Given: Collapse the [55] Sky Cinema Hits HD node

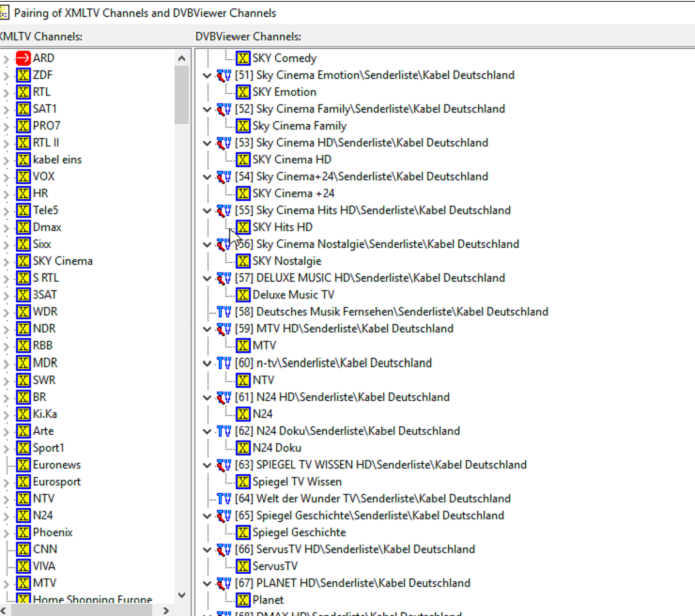Looking at the screenshot, I should click(x=207, y=210).
